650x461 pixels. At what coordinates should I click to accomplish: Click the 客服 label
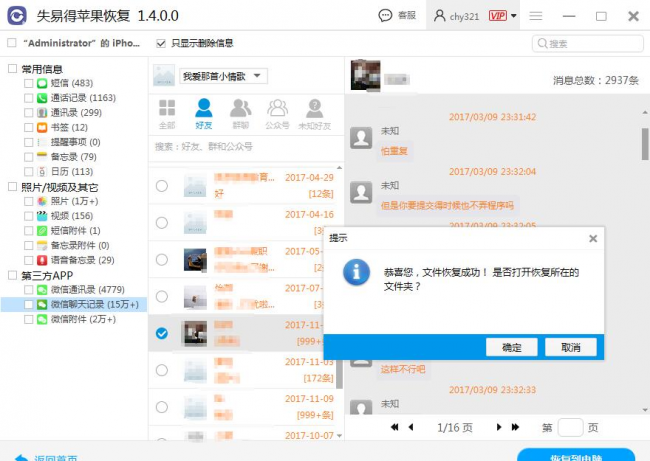tap(407, 16)
